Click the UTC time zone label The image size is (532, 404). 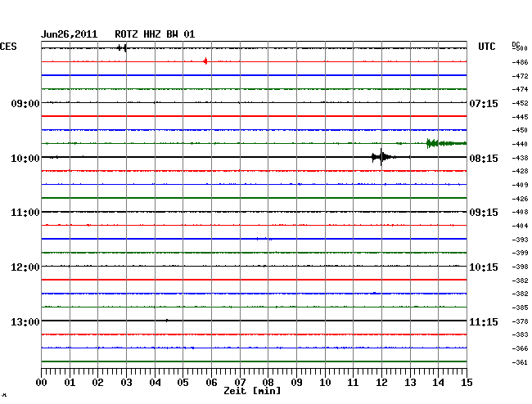click(486, 47)
